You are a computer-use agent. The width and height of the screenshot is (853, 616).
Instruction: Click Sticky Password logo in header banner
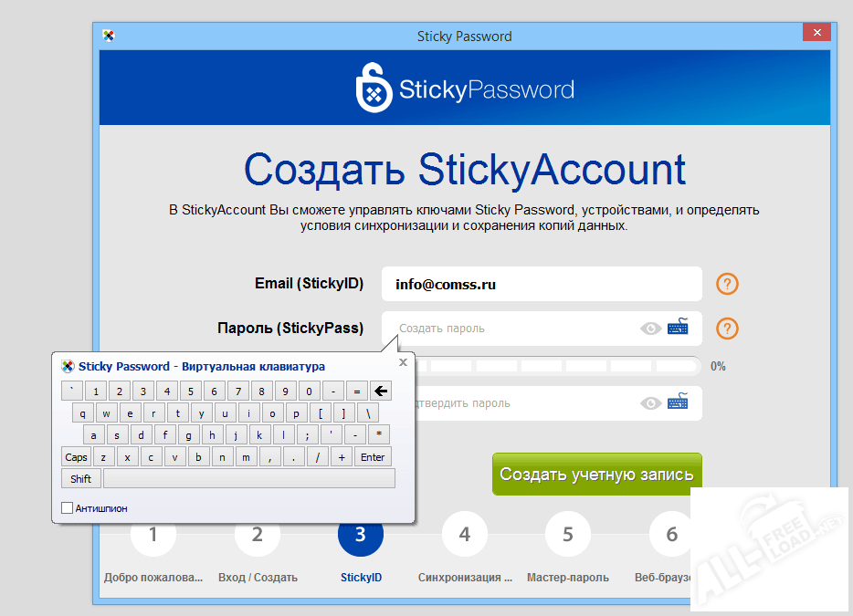[465, 89]
